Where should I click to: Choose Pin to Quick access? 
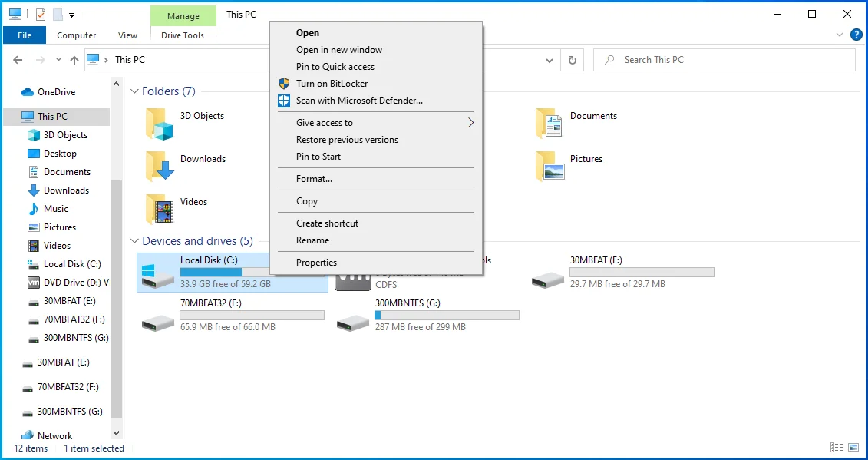pyautogui.click(x=376, y=67)
